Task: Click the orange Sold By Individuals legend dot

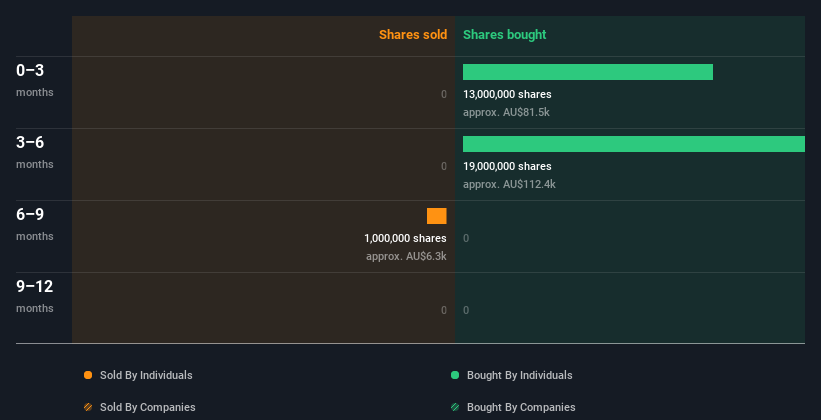Action: click(88, 375)
